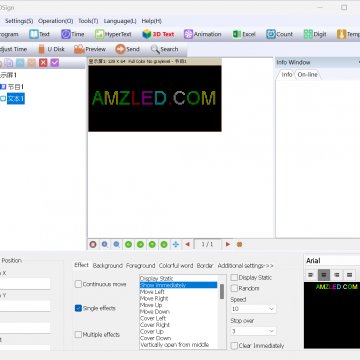Screen dimensions: 360x360
Task: Open Additional settings link
Action: tap(246, 266)
